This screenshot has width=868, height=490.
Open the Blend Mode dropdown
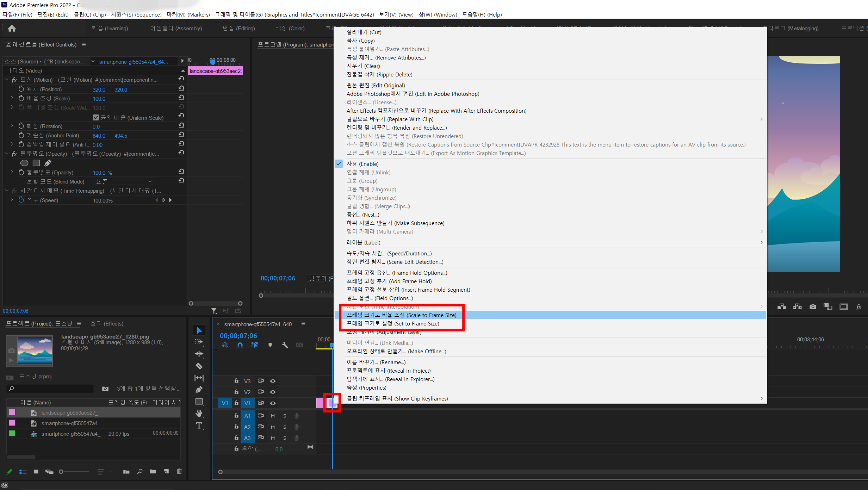(124, 181)
